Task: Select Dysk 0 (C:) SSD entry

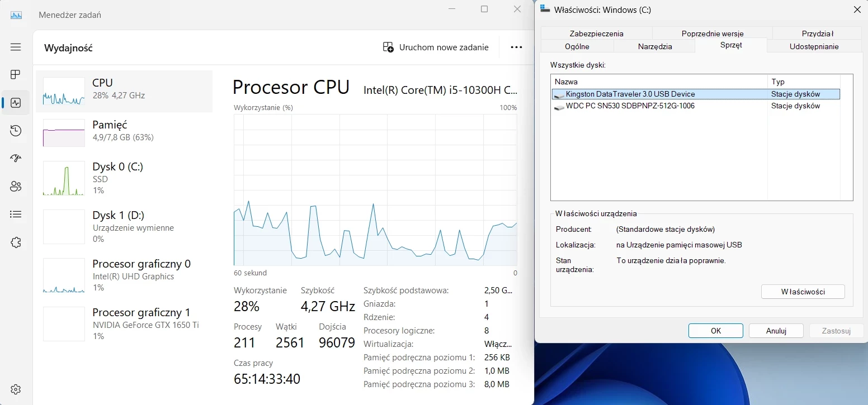Action: tap(124, 178)
